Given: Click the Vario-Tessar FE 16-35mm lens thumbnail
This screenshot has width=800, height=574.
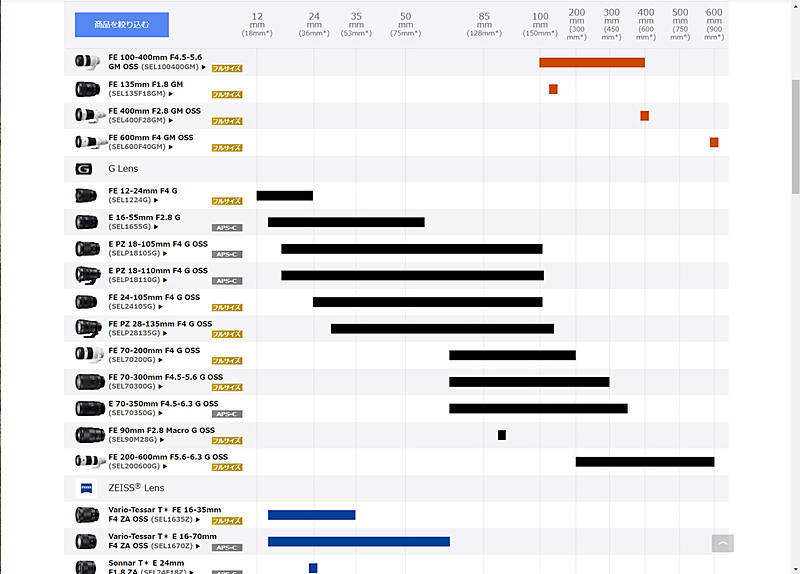Looking at the screenshot, I should (87, 515).
